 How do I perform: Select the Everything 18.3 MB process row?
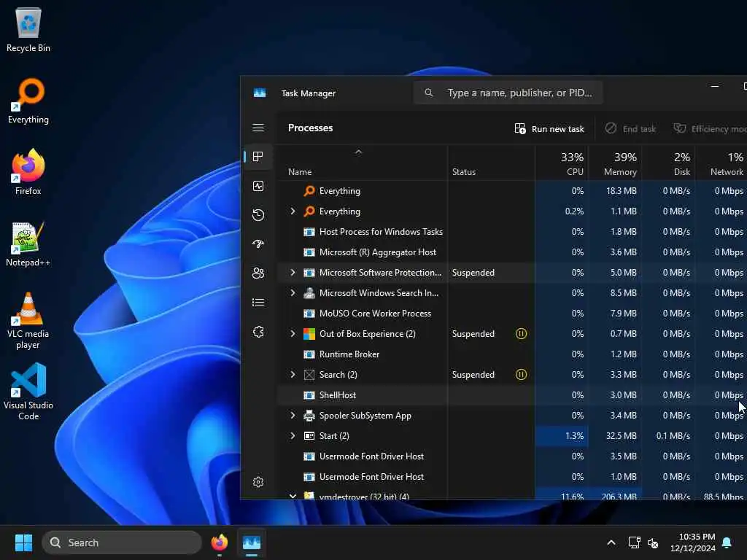pyautogui.click(x=511, y=191)
